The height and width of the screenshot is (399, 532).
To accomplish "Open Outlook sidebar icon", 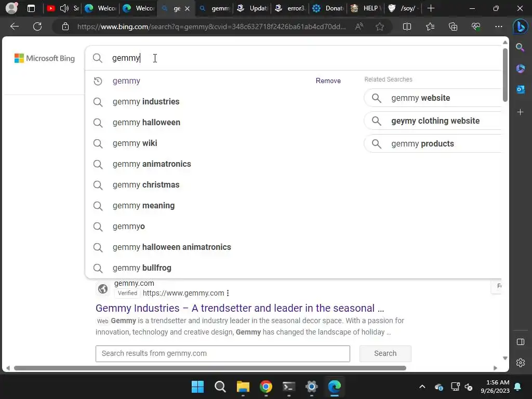I will pyautogui.click(x=520, y=89).
